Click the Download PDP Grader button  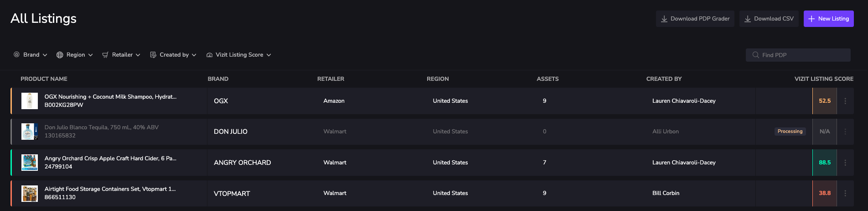[695, 19]
